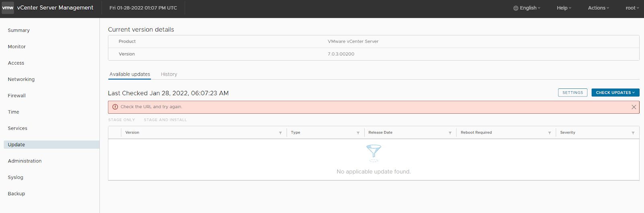Select Update in the sidebar
Screen dimensions: 644x213
52,145
